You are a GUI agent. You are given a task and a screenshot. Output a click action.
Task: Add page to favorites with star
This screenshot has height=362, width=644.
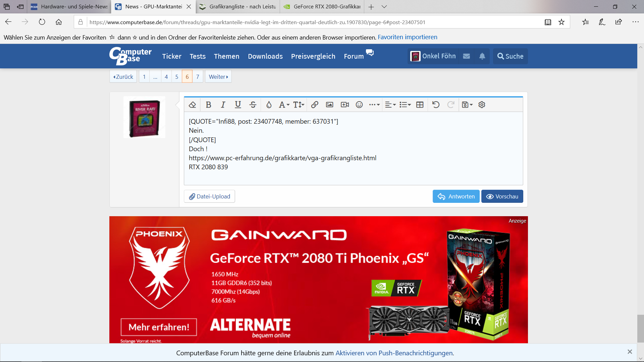tap(561, 22)
